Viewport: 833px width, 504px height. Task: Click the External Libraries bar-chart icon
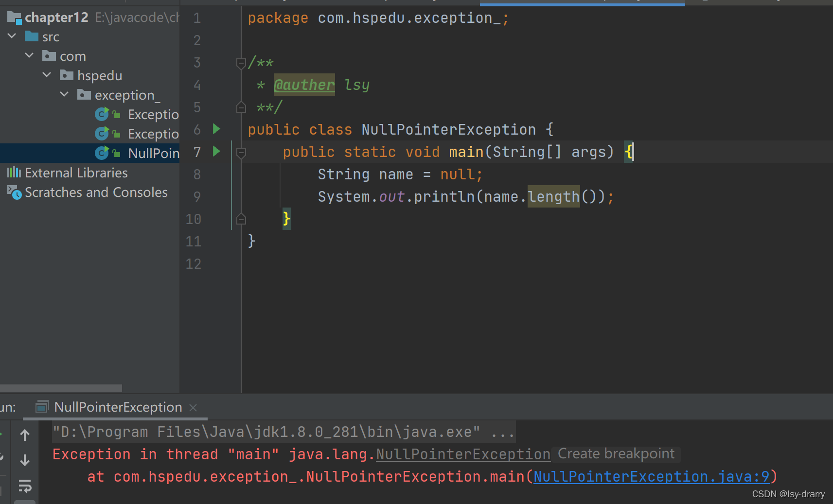click(14, 172)
